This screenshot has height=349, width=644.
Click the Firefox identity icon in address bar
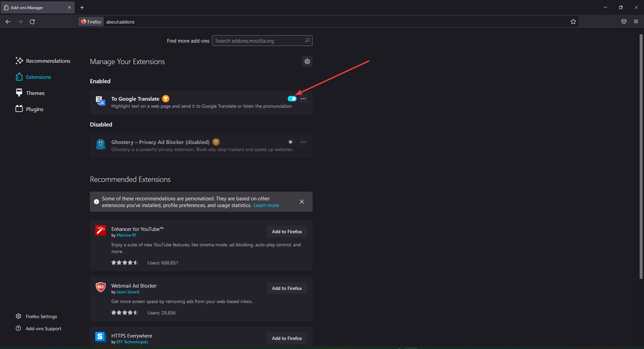pyautogui.click(x=91, y=22)
